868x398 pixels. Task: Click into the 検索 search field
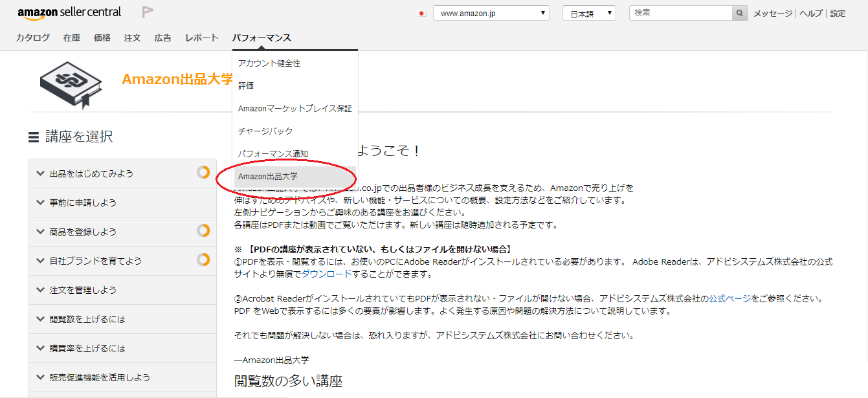click(x=681, y=13)
